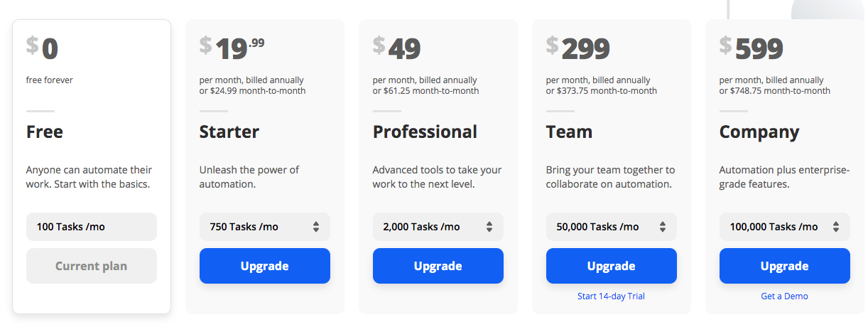
Task: Expand the Team 50,000 Tasks /mo selector
Action: coord(612,227)
